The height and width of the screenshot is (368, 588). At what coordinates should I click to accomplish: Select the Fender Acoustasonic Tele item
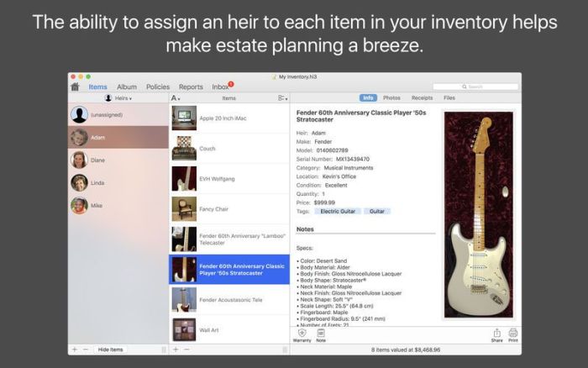[x=229, y=300]
